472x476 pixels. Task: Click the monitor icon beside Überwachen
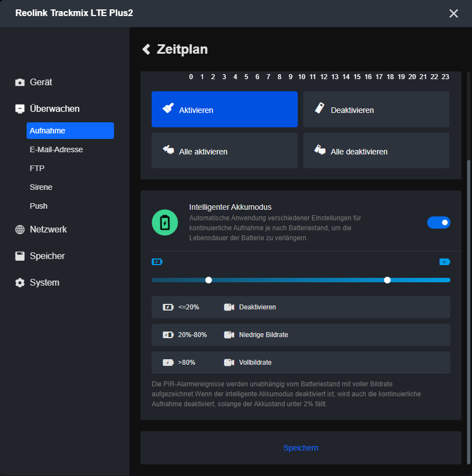pyautogui.click(x=20, y=108)
